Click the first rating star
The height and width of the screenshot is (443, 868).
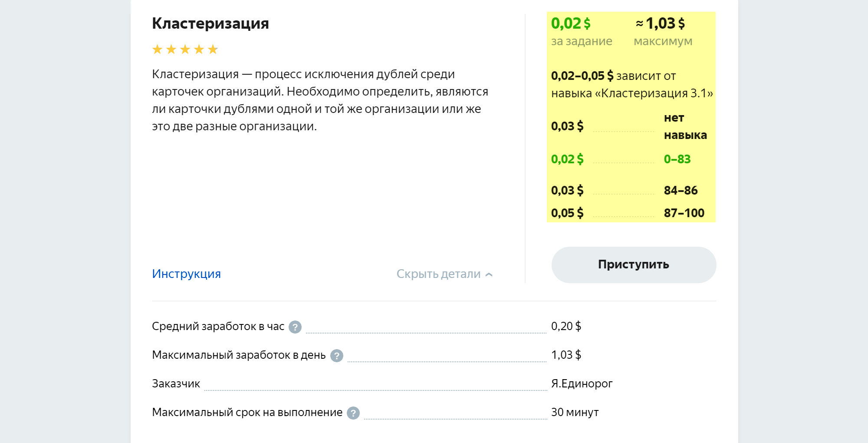tap(158, 50)
